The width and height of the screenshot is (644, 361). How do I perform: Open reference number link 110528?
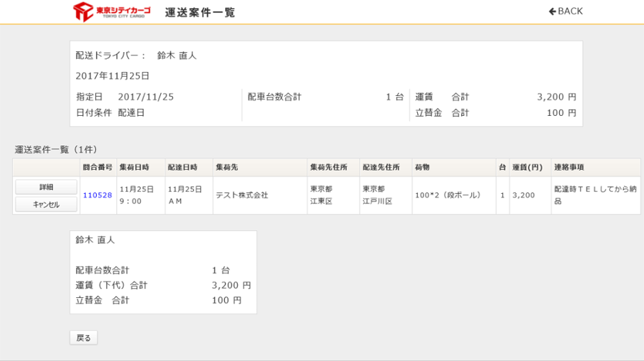pyautogui.click(x=97, y=195)
